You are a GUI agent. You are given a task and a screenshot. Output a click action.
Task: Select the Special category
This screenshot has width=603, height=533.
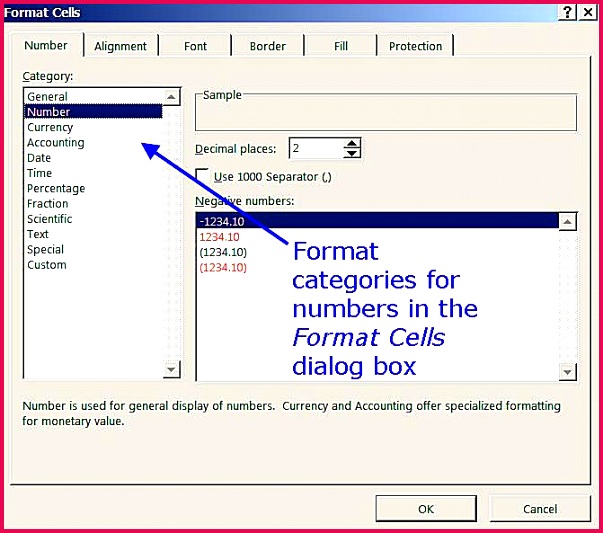93,250
